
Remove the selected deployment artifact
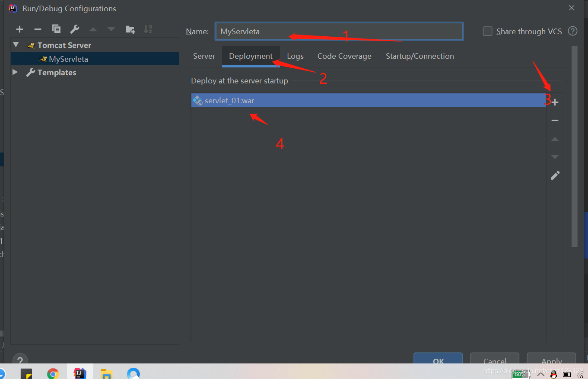555,121
